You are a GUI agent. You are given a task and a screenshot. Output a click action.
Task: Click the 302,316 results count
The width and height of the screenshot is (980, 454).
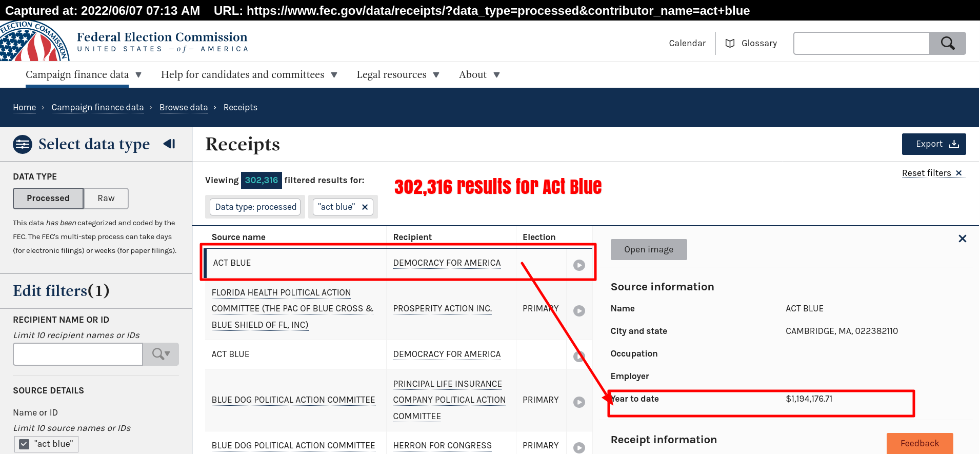[262, 180]
